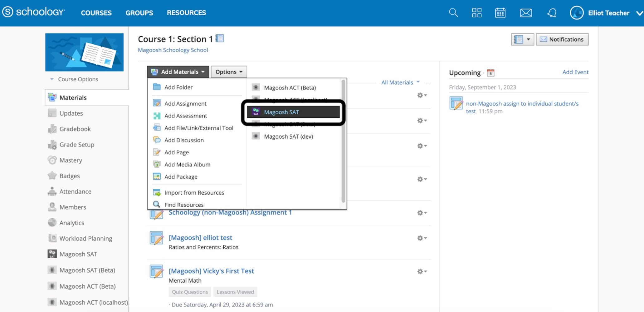644x312 pixels.
Task: Click the Workload Planning icon
Action: (52, 238)
